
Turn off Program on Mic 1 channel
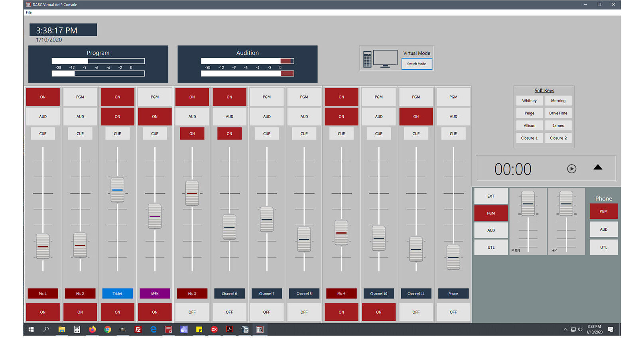click(43, 97)
